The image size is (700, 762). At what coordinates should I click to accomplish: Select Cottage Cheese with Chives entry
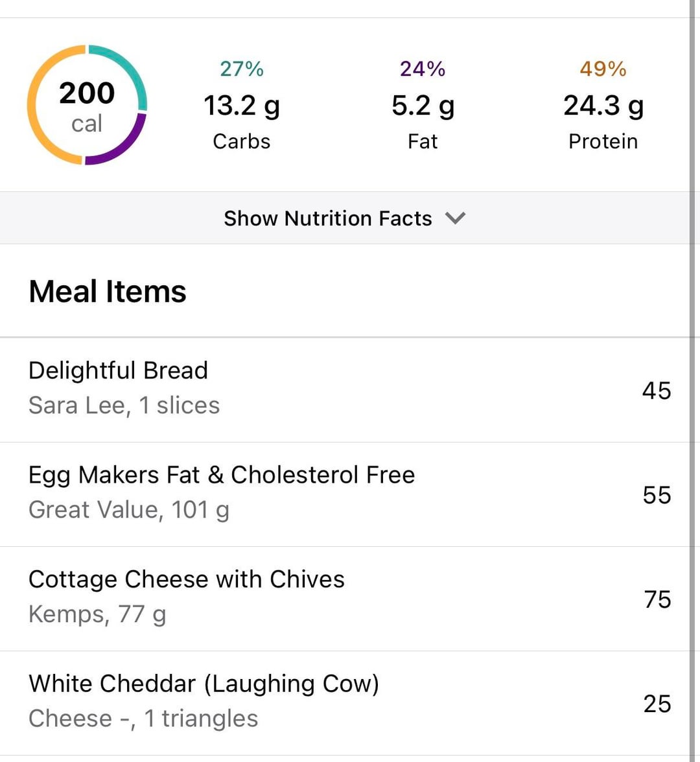(x=186, y=579)
